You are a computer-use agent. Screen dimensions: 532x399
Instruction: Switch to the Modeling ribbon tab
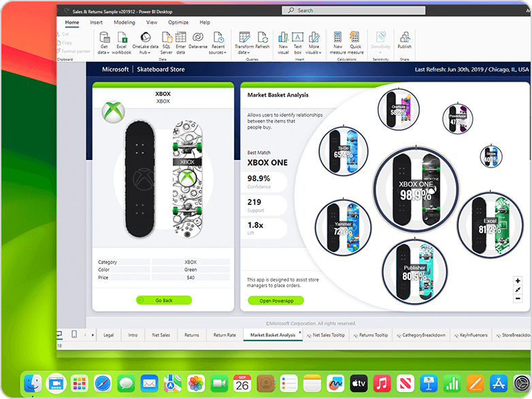[x=124, y=22]
